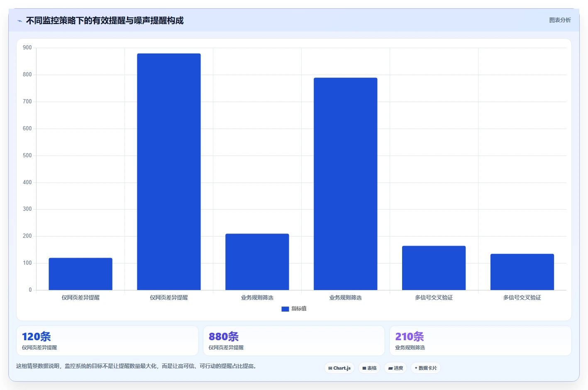Screen dimensions: 588x390
Task: Click the 数据卡片 tag chip
Action: (426, 368)
